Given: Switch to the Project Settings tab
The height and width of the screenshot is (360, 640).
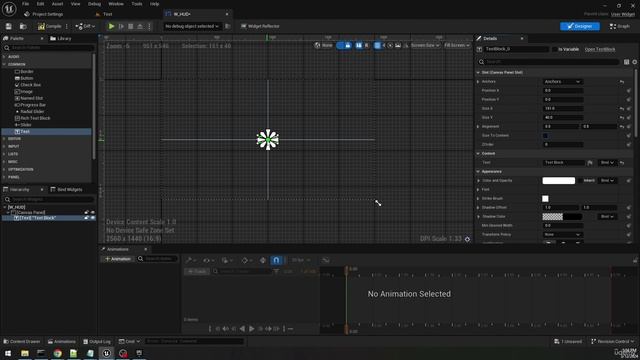Looking at the screenshot, I should [44, 14].
